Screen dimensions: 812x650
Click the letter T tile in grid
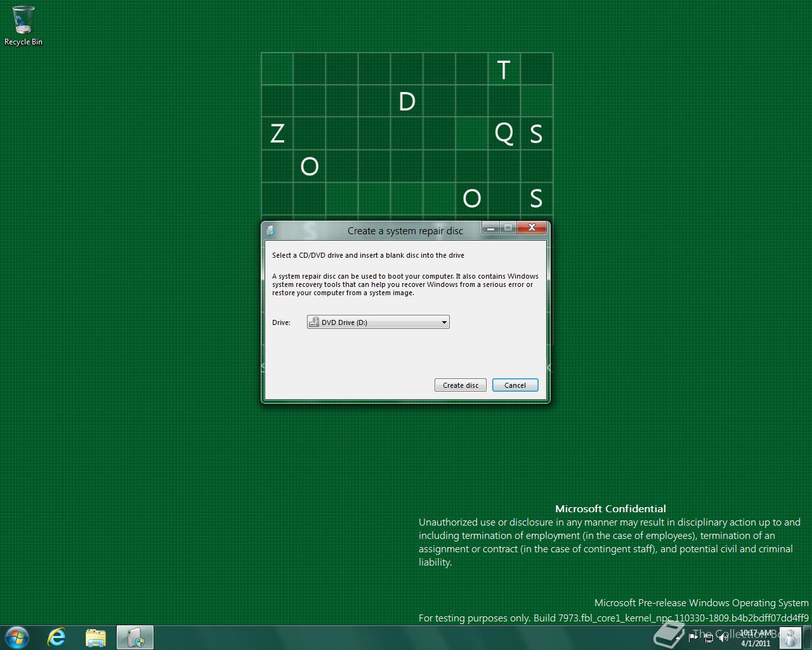[504, 69]
